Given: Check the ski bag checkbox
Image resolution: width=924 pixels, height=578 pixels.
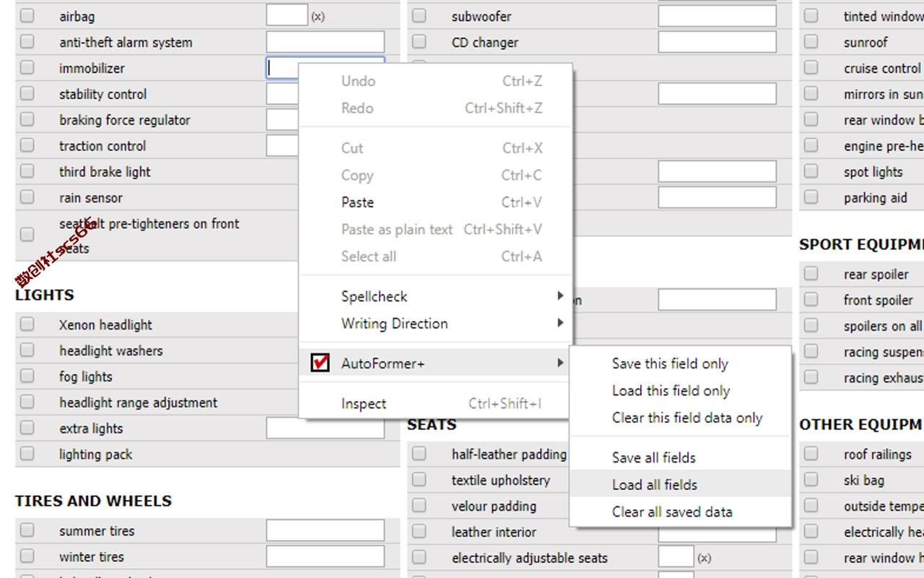Looking at the screenshot, I should [811, 480].
